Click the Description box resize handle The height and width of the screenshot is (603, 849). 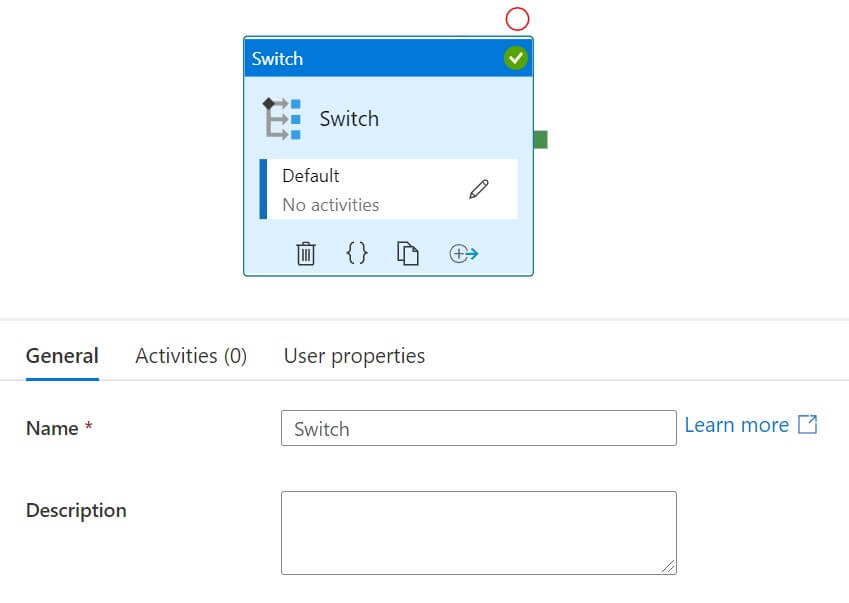(668, 566)
